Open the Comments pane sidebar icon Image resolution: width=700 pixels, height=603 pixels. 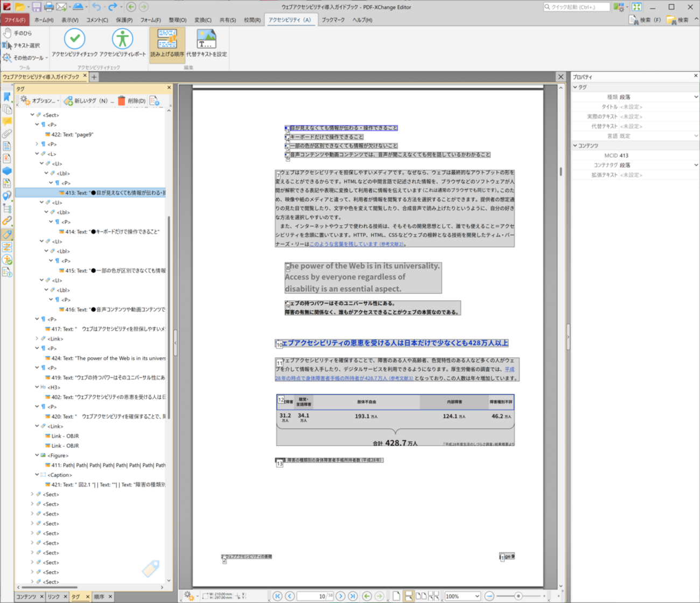pyautogui.click(x=7, y=122)
